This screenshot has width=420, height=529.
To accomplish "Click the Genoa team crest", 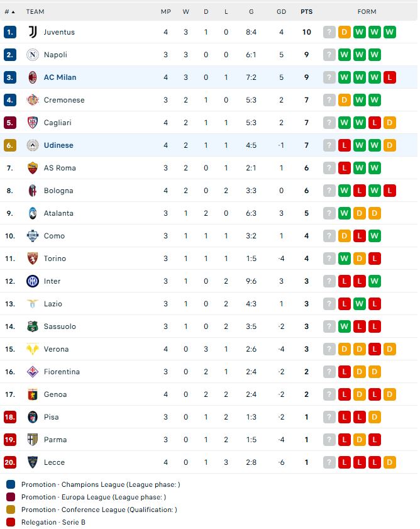I will tap(33, 394).
